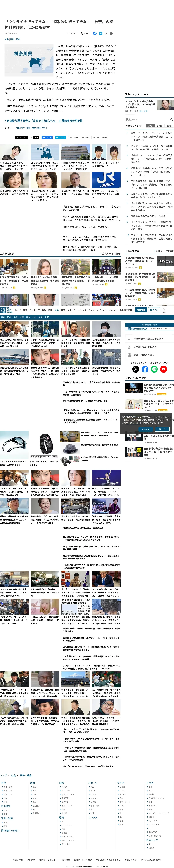Open 書籍・雑誌のご購入 sidebar link

pyautogui.click(x=150, y=355)
